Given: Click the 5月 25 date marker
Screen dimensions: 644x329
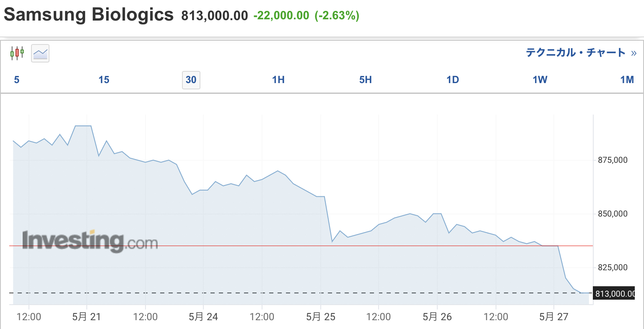Looking at the screenshot, I should coord(320,316).
